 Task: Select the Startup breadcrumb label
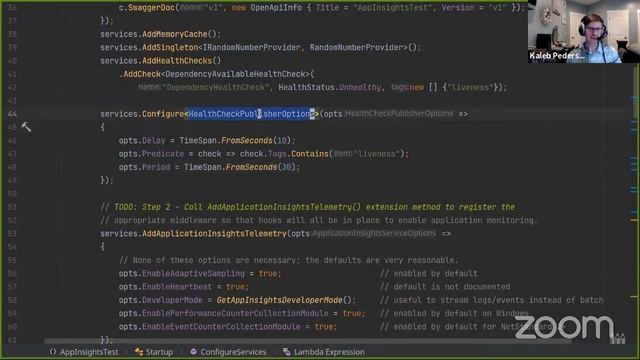pos(159,352)
